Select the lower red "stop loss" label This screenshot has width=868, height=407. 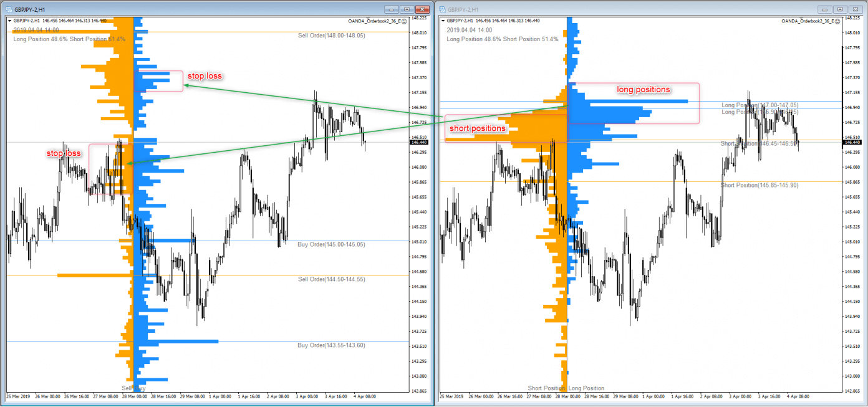coord(64,153)
